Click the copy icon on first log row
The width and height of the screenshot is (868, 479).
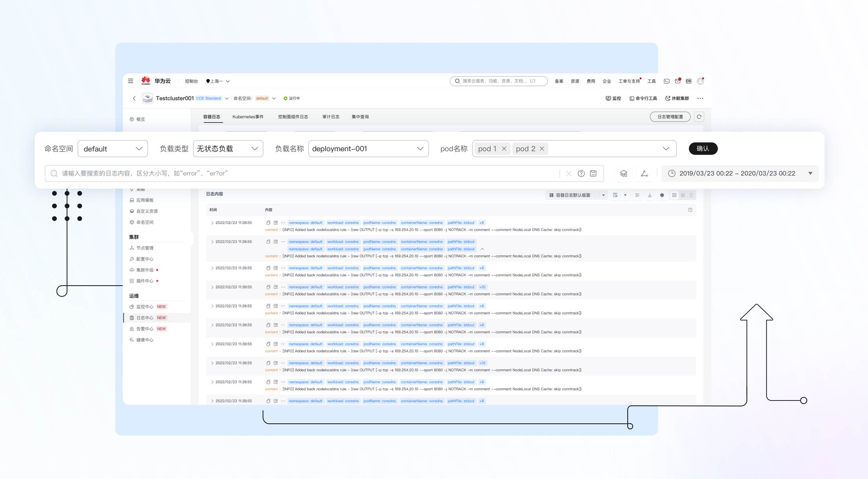tap(268, 223)
